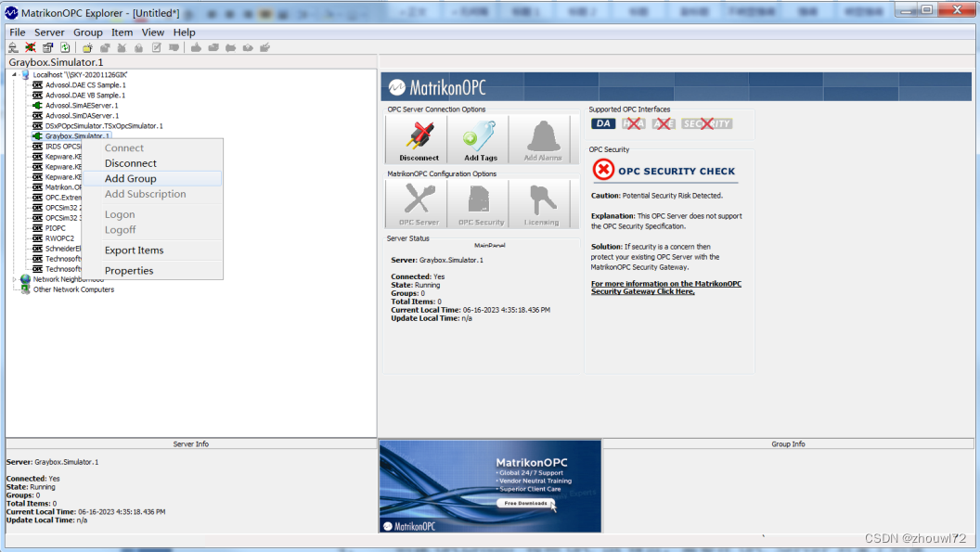Click the MatrikonOPC logo in header banner

437,87
